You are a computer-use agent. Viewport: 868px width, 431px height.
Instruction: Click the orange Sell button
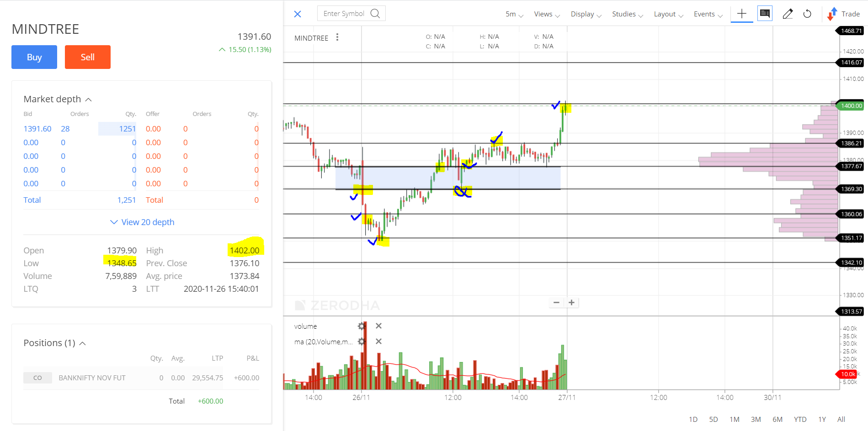(88, 57)
